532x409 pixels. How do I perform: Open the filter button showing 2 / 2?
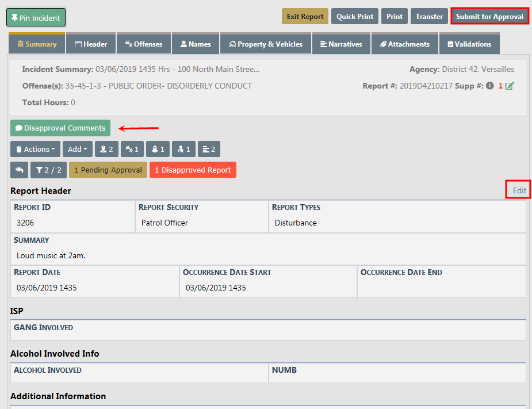[x=48, y=170]
